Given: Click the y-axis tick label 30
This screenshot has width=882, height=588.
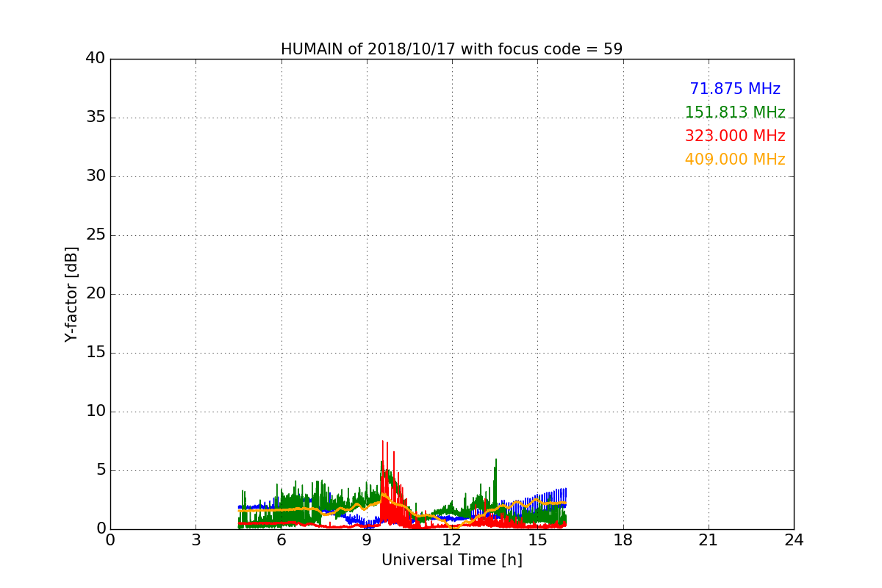Looking at the screenshot, I should click(96, 176).
